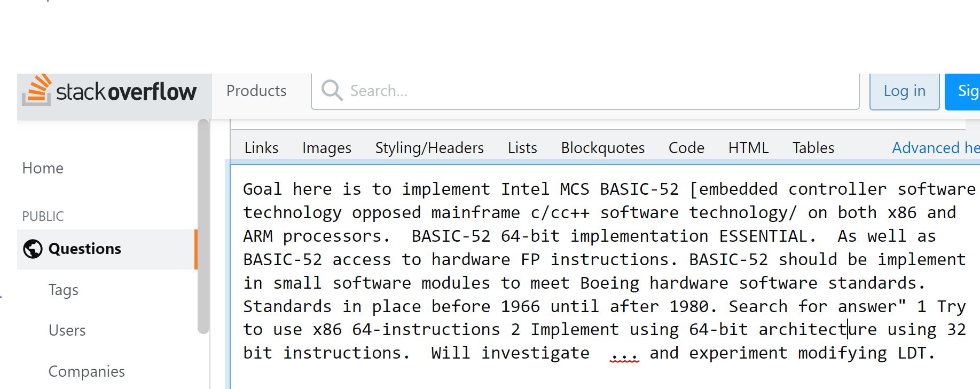Open Users in the sidebar
980x389 pixels.
[67, 330]
